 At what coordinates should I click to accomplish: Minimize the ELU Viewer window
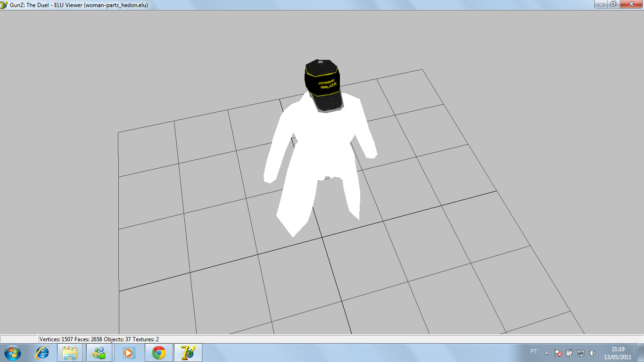(600, 4)
